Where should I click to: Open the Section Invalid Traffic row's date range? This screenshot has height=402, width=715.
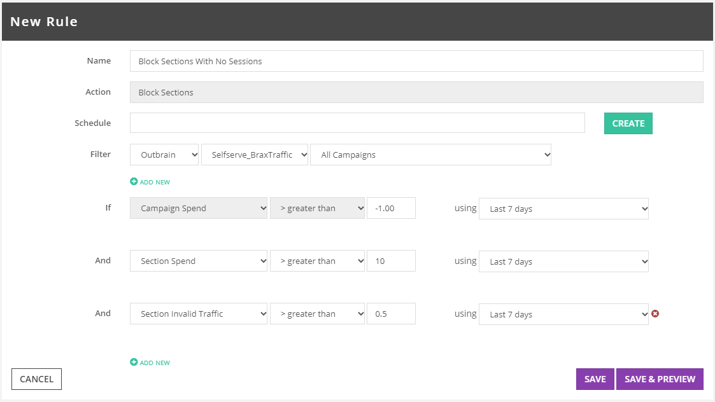point(564,314)
